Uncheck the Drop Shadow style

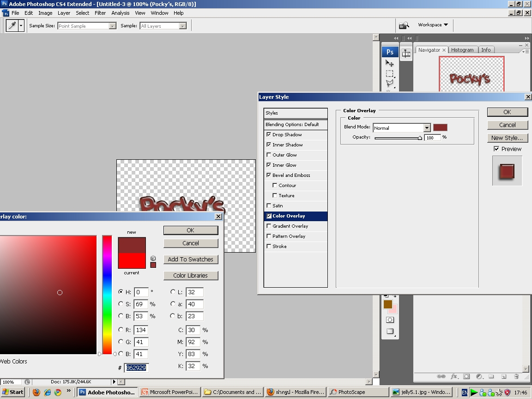269,134
